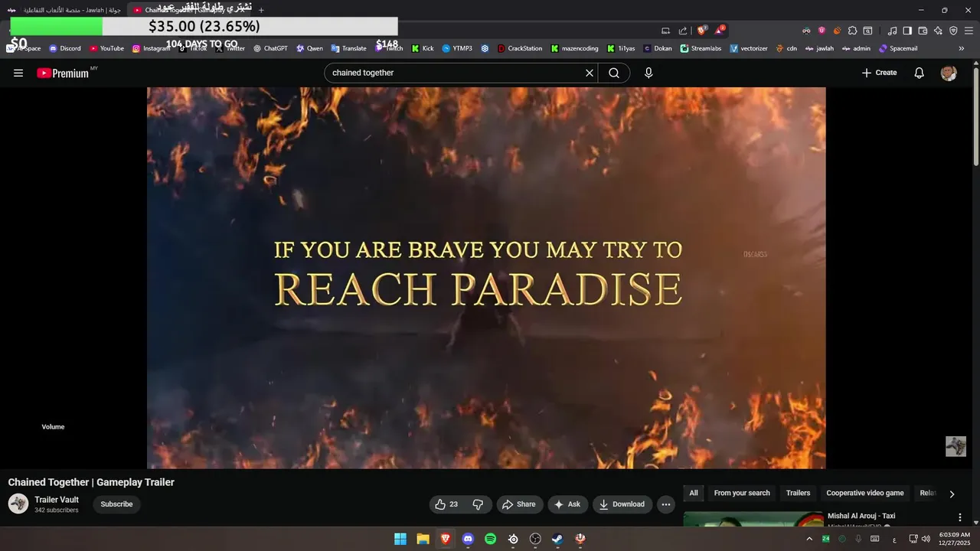
Task: Open options for 'Mishal Al Arouj - Taxi' video
Action: (x=960, y=517)
